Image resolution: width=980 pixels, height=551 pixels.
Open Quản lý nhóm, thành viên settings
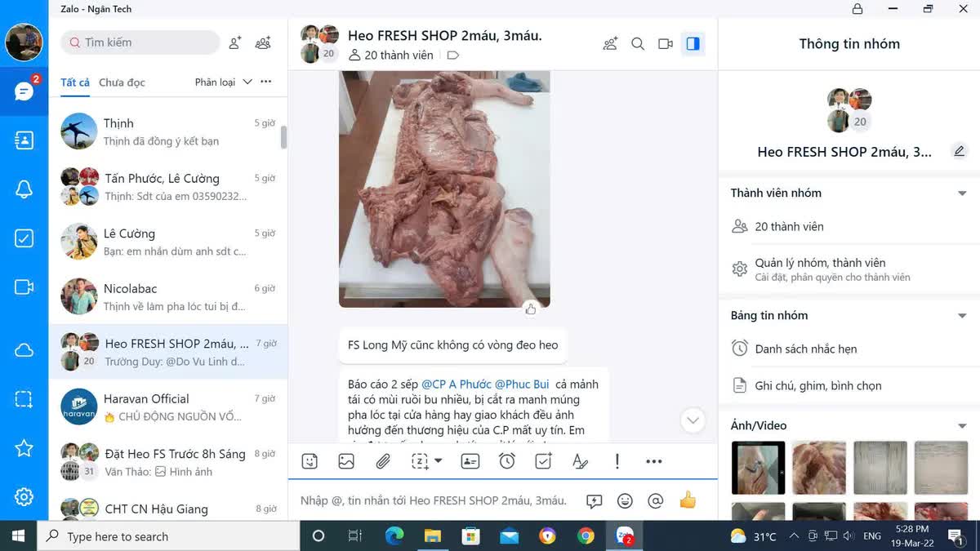pos(820,269)
